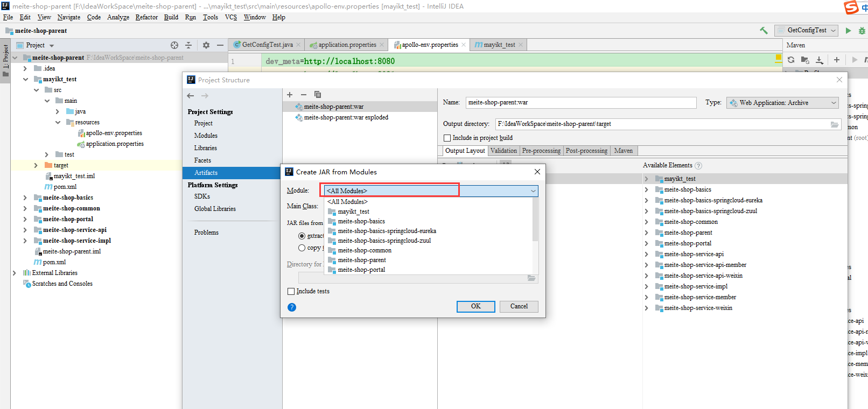Choose mayikt_test from module dropdown list
This screenshot has height=409, width=868.
click(x=354, y=211)
